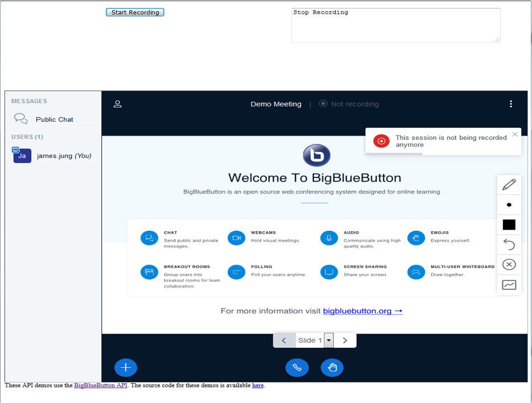Toggle the Not recording indicator

click(349, 104)
